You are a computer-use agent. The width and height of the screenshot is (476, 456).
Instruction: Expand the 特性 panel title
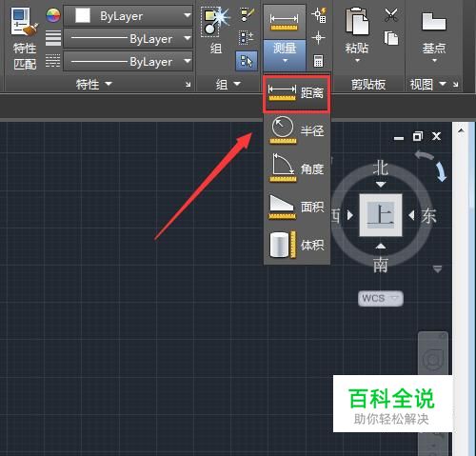point(94,85)
